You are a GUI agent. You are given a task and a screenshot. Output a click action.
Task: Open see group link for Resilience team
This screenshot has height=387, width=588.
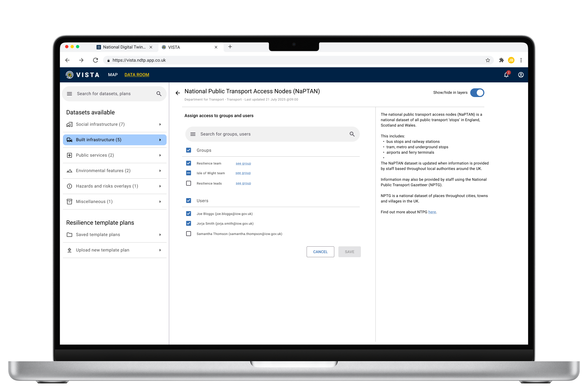tap(243, 163)
